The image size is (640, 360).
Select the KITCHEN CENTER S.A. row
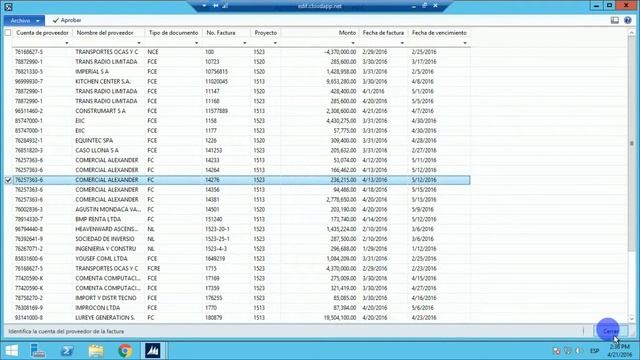241,81
